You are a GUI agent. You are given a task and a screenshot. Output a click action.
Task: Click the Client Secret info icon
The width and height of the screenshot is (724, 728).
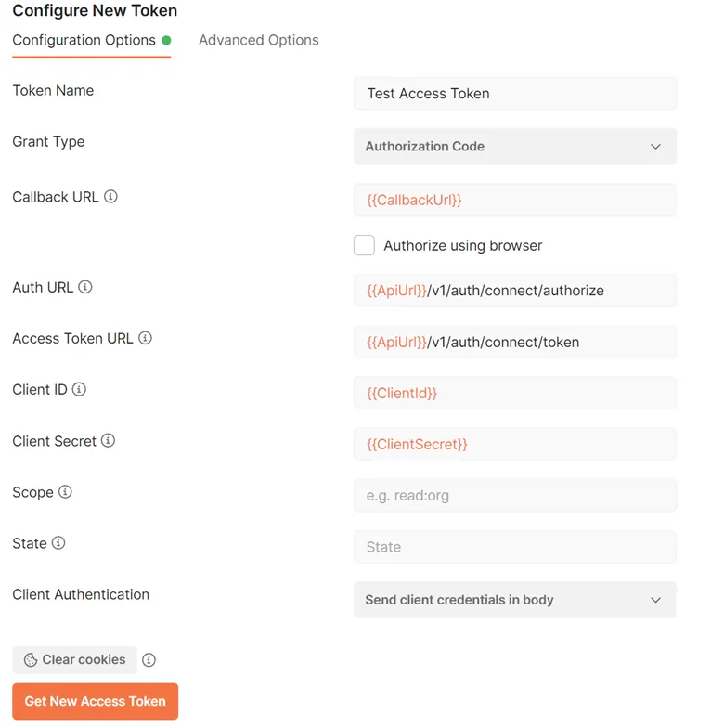(x=108, y=440)
